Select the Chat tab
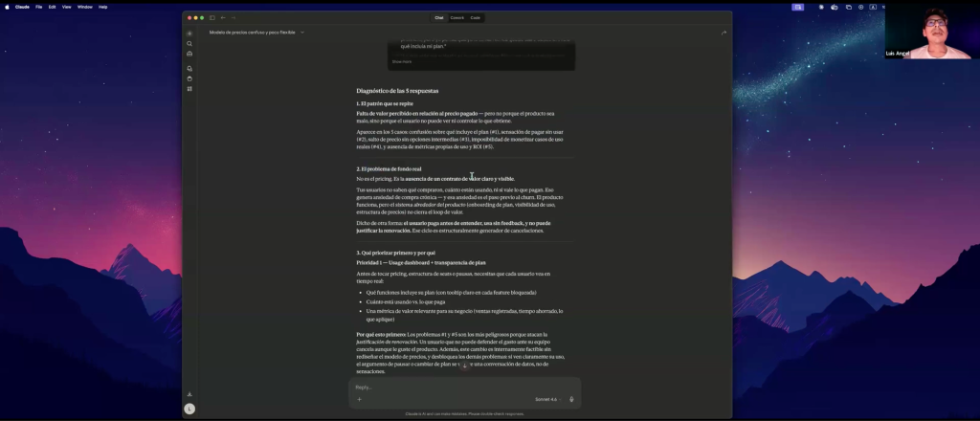Screen dimensions: 980x421 click(x=439, y=17)
